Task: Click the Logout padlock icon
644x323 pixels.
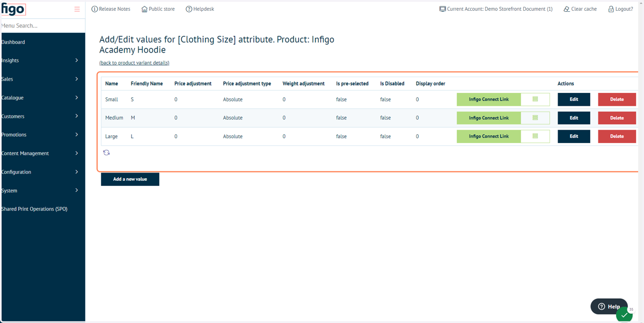Action: click(x=611, y=9)
